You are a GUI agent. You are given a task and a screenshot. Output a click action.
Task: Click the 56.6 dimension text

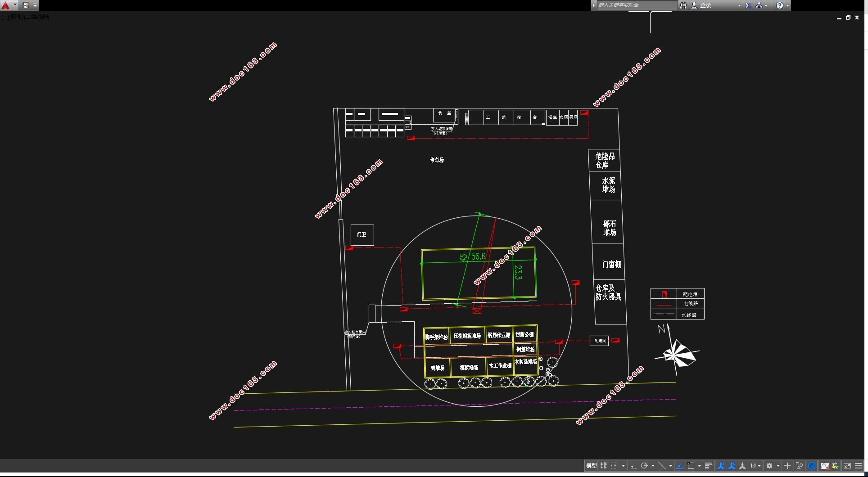478,256
